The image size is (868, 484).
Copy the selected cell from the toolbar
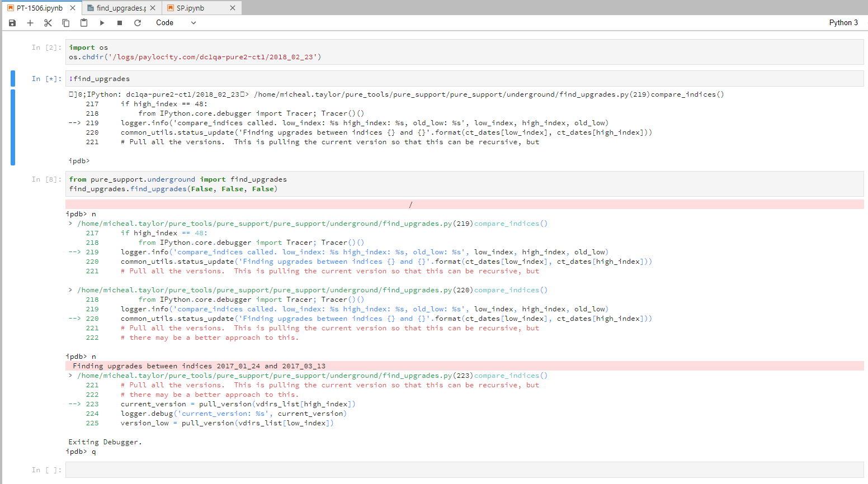pyautogui.click(x=66, y=23)
